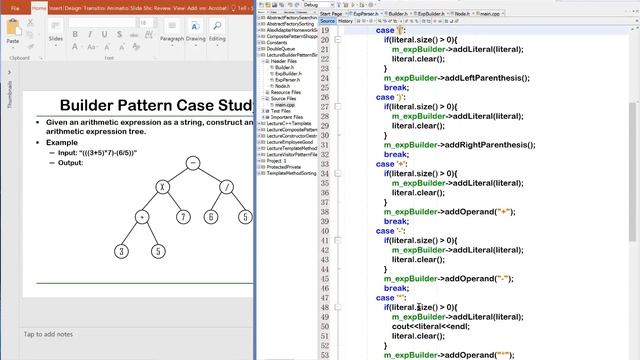Collapse the Header Files folder
This screenshot has height=360, width=640.
264,61
